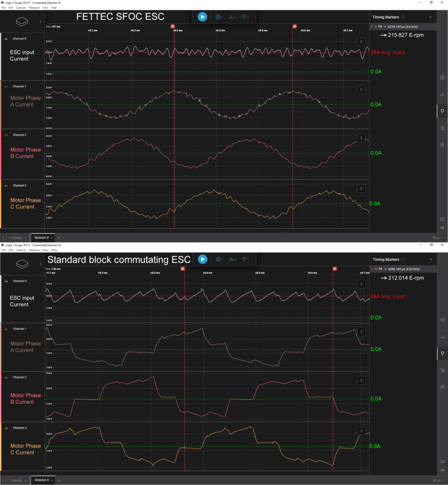This screenshot has width=448, height=485.
Task: Toggle vertical scale button on top Motor Phase A channel
Action: pyautogui.click(x=361, y=89)
